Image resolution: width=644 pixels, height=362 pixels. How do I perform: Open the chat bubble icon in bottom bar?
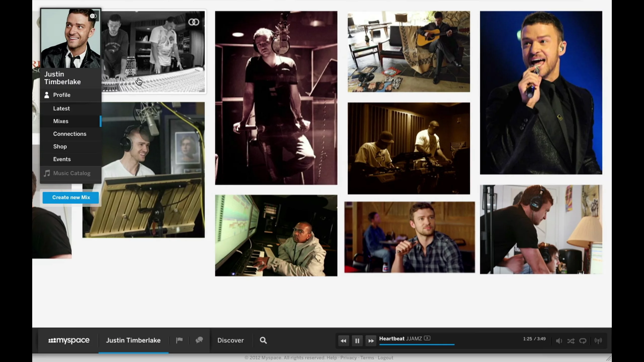199,340
